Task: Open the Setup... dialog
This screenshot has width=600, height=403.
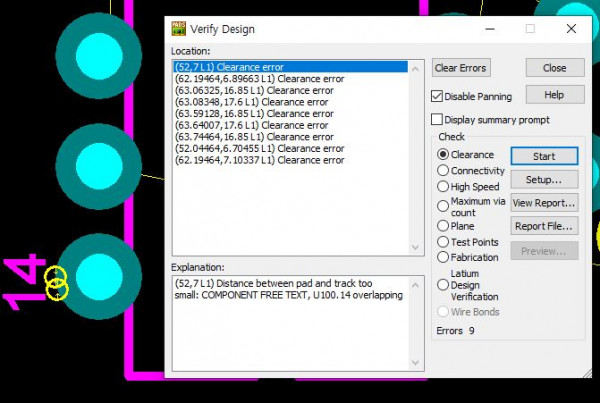Action: (544, 179)
